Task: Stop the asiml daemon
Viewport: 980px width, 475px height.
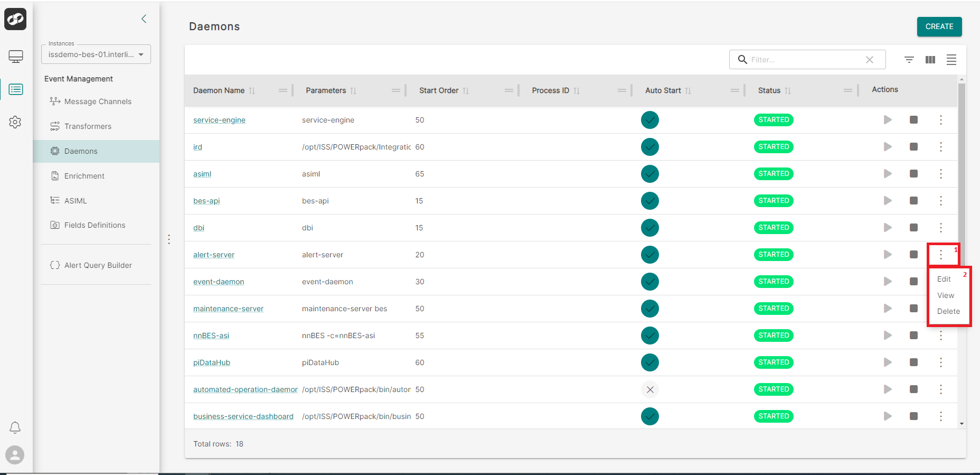Action: [x=913, y=174]
